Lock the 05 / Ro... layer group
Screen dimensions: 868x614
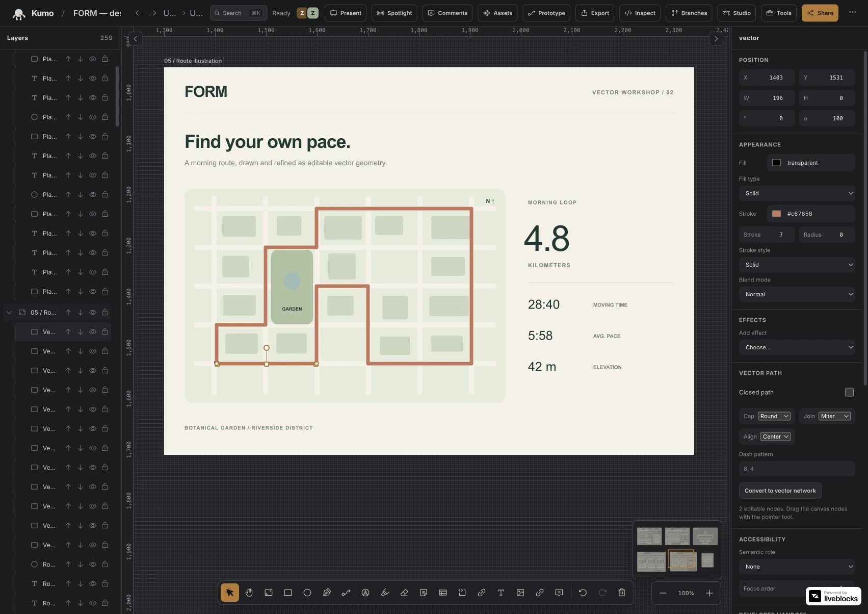[105, 312]
